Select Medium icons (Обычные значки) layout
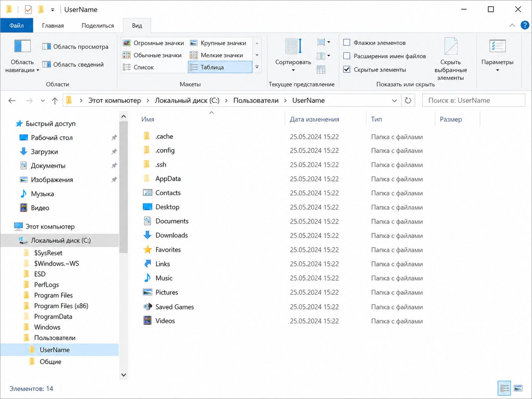The image size is (532, 399). click(152, 55)
